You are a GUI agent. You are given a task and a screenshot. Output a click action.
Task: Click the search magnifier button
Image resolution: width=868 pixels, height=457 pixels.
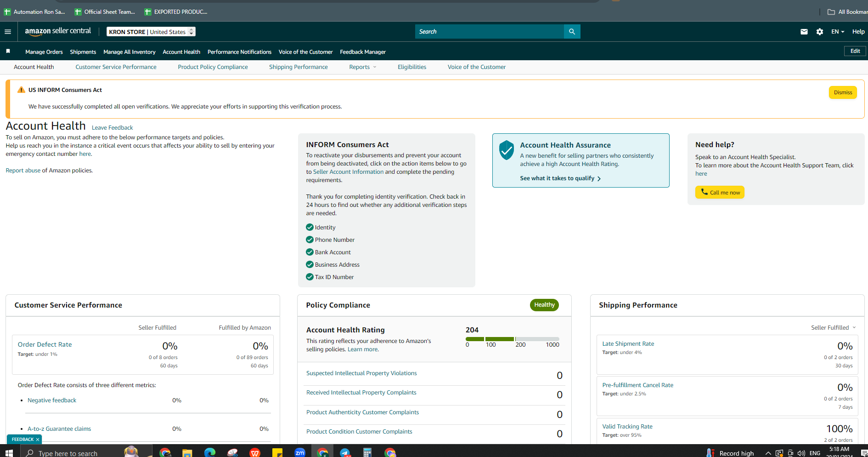click(x=572, y=32)
